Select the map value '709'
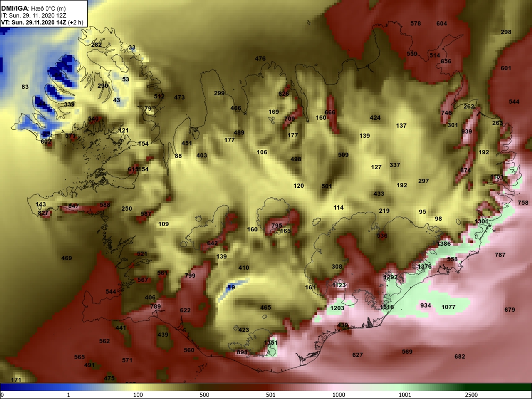The image size is (532, 399). tap(289, 119)
